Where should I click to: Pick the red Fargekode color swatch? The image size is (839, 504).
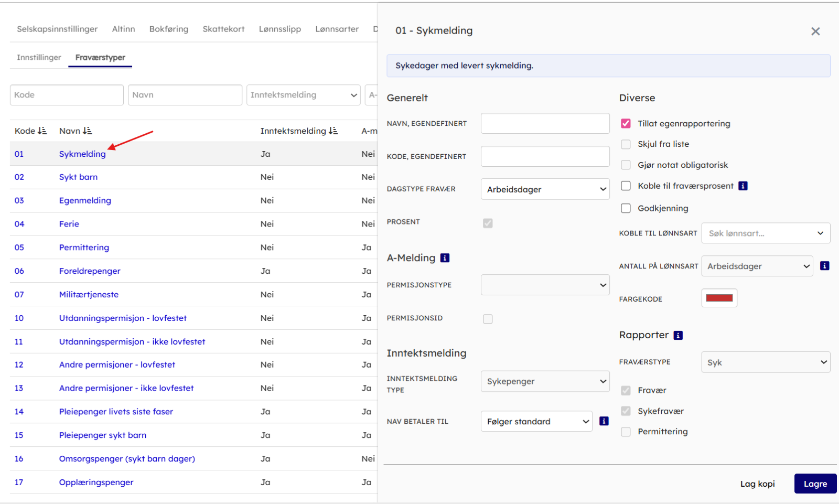[719, 298]
